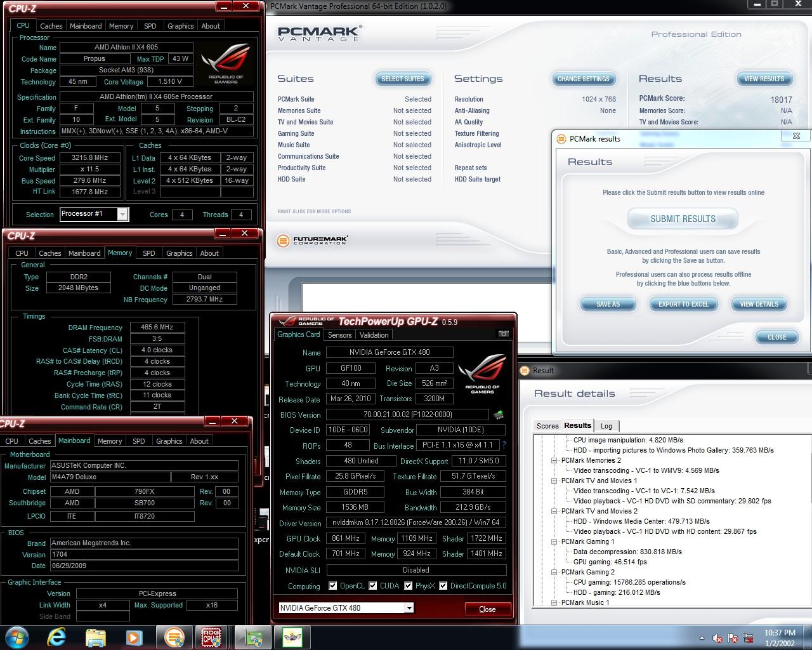
Task: Click the Submit Results button
Action: [683, 219]
